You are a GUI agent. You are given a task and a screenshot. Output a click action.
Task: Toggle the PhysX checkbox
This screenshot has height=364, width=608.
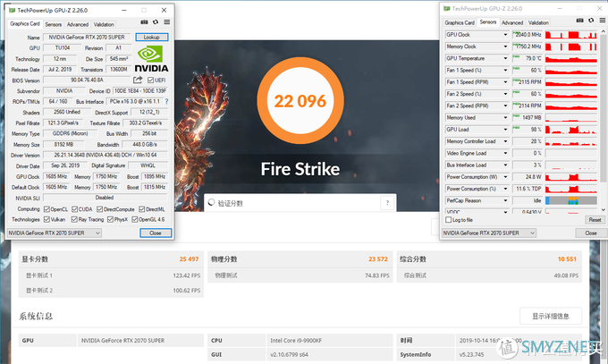point(110,220)
